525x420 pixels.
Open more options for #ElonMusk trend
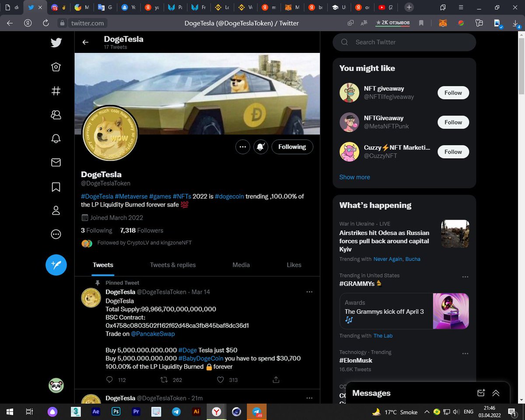pos(465,353)
